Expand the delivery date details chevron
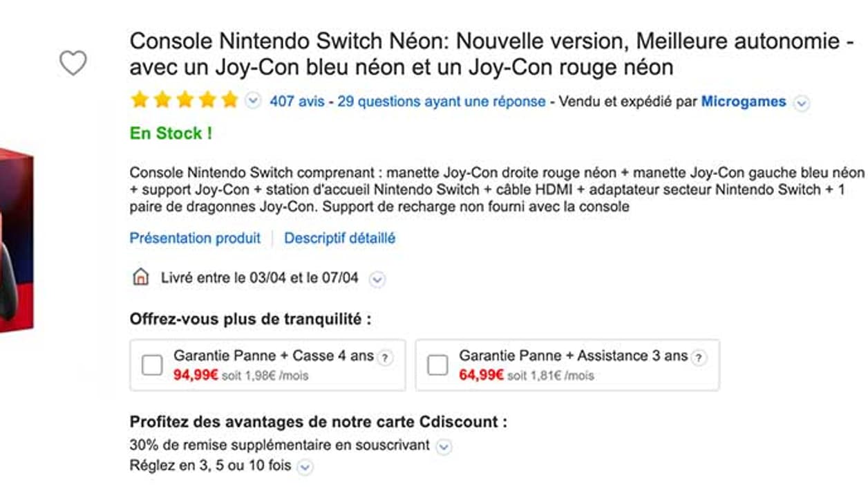This screenshot has height=489, width=868. 376,279
